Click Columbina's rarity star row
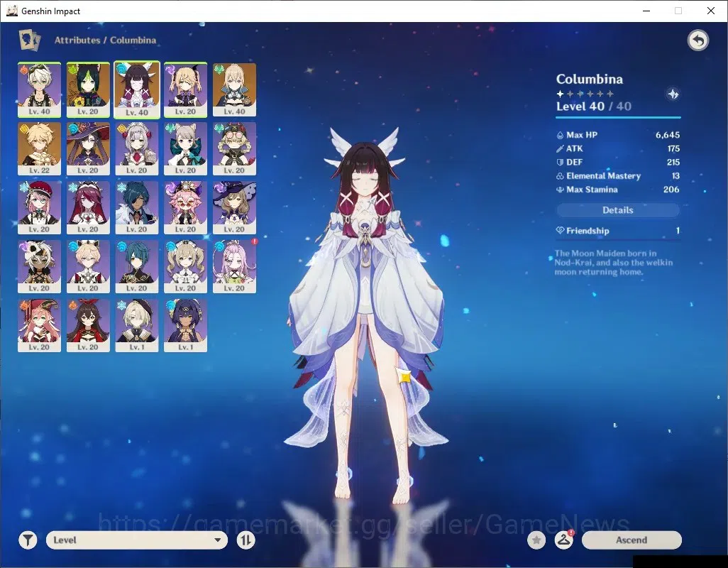 point(585,94)
